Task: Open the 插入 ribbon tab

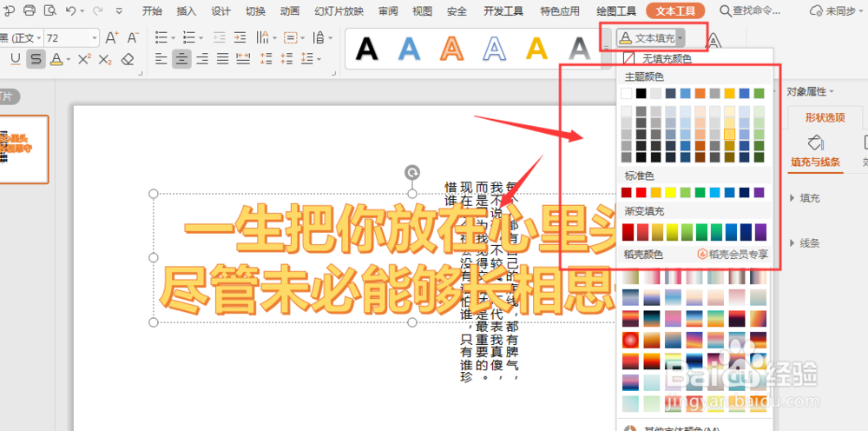Action: pyautogui.click(x=186, y=11)
